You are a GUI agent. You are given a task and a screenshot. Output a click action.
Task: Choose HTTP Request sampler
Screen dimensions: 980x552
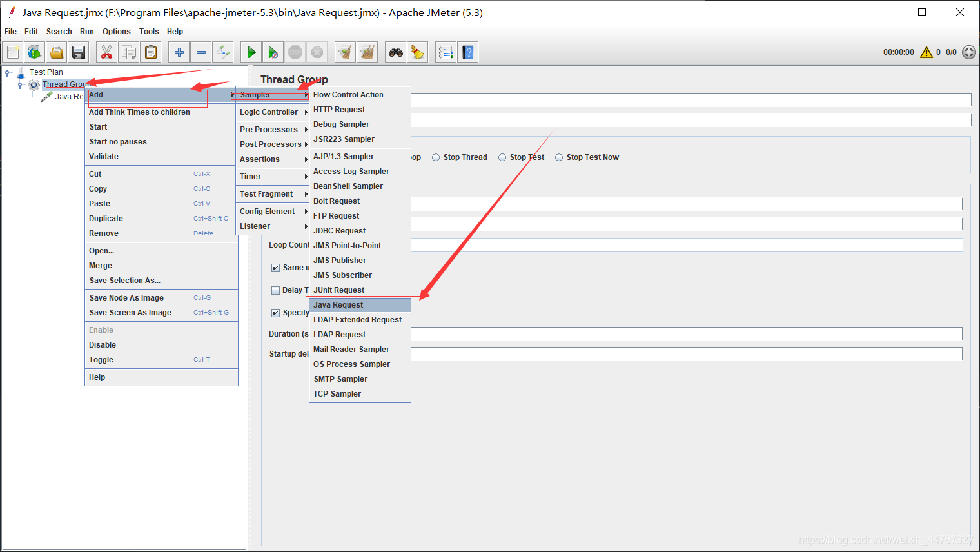pyautogui.click(x=360, y=110)
